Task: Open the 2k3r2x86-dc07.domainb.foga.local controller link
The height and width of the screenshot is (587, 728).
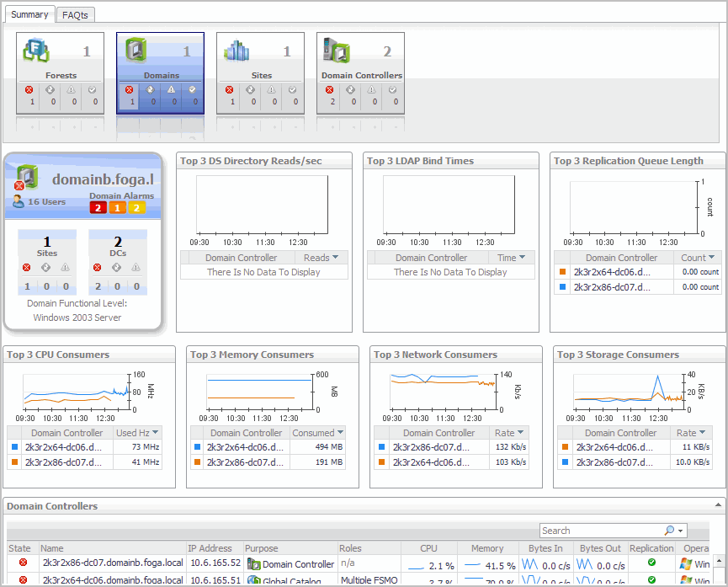Action: [x=112, y=563]
